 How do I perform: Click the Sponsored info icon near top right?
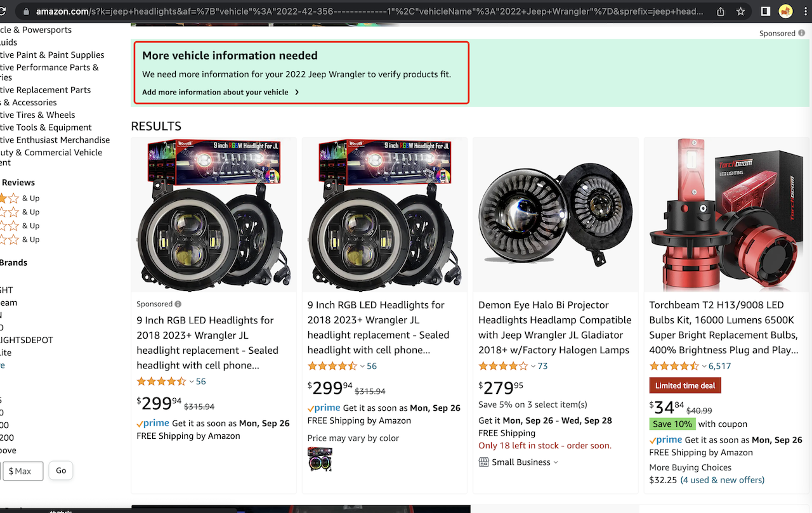[802, 34]
